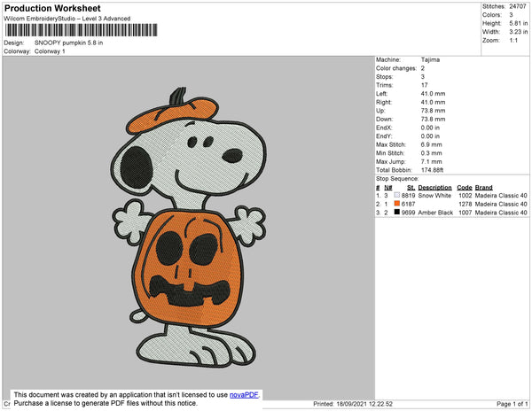Select 'SNOOPY pumpkin 5.8 in' design name
The image size is (532, 411).
[x=68, y=43]
